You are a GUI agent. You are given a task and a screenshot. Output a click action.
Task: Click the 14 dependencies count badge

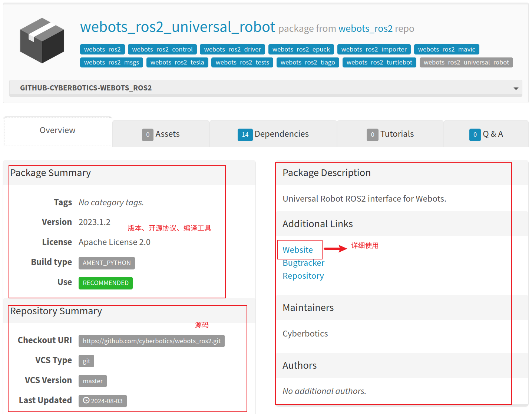coord(245,135)
